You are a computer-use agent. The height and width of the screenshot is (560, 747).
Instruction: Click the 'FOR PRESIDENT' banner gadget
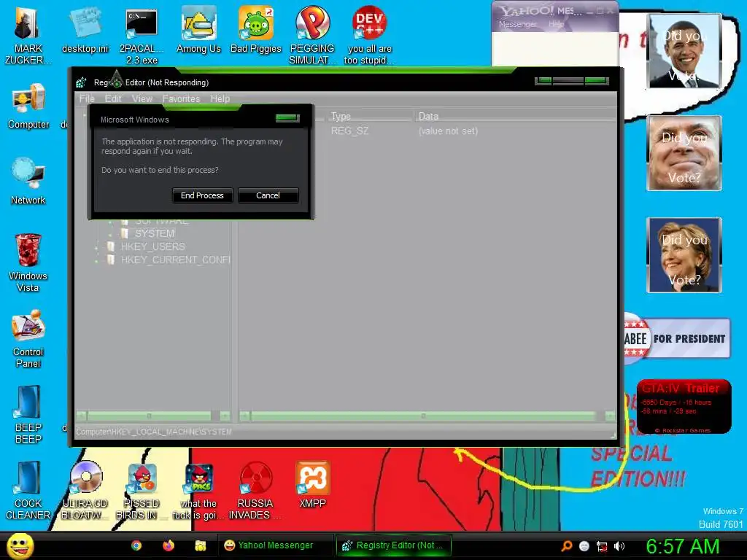(677, 338)
